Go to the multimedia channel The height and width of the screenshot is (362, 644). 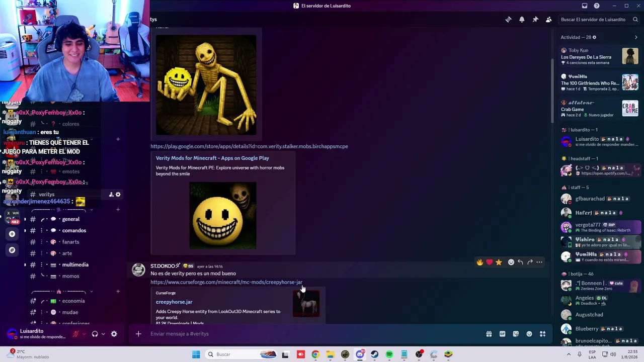pos(74,265)
